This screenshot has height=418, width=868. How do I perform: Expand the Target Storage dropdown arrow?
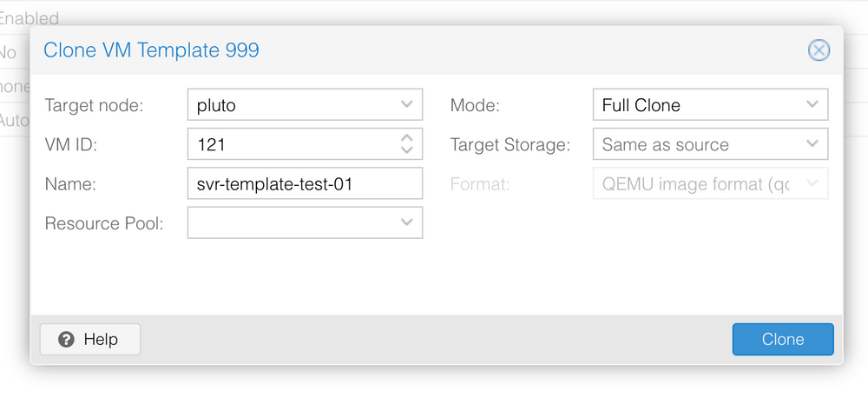812,144
